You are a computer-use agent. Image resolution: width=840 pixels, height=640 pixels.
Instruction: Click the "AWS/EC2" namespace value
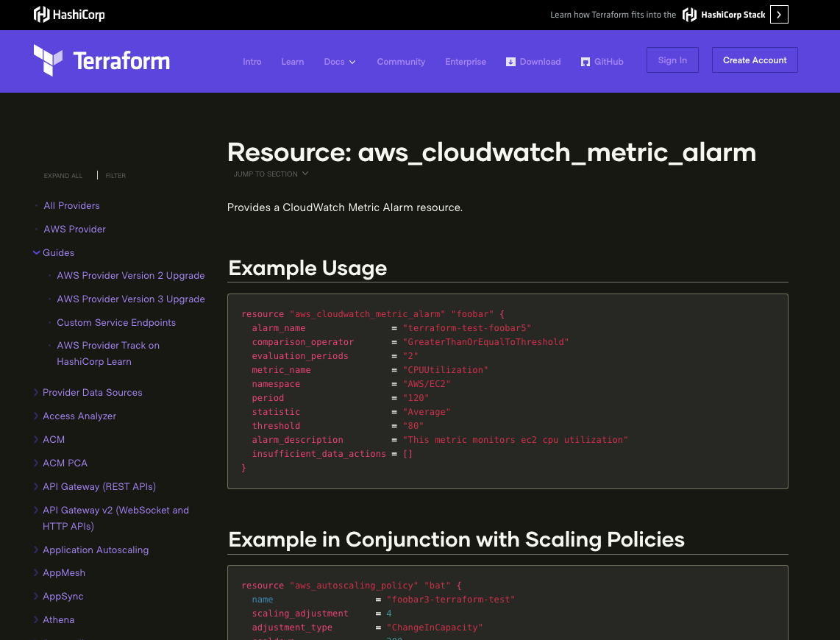pyautogui.click(x=427, y=384)
